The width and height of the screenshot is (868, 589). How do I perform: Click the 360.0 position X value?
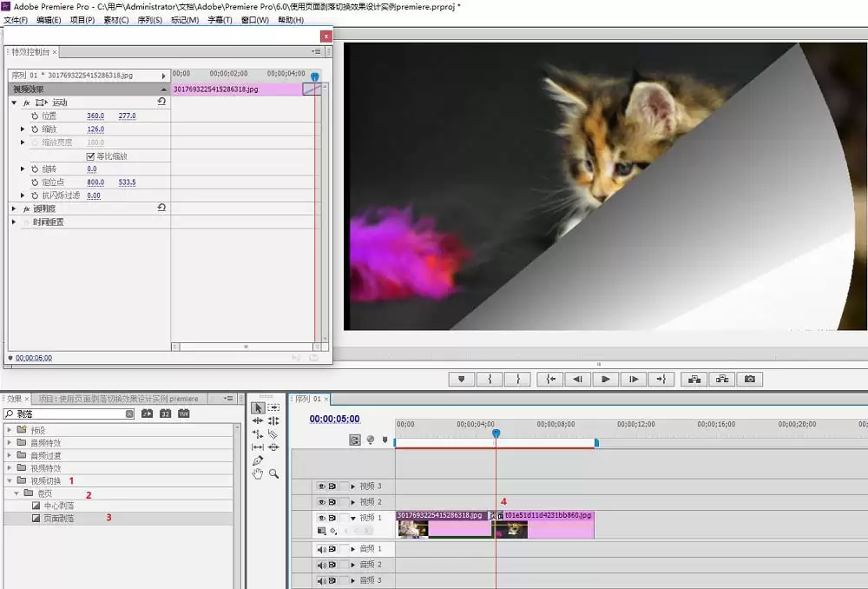[x=95, y=116]
